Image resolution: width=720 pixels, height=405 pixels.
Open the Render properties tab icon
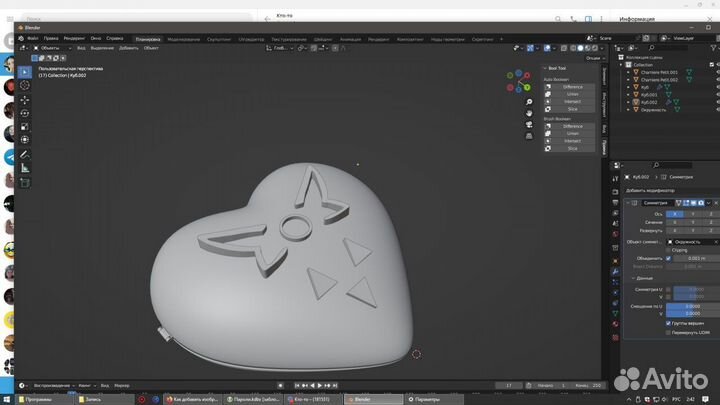pos(615,191)
